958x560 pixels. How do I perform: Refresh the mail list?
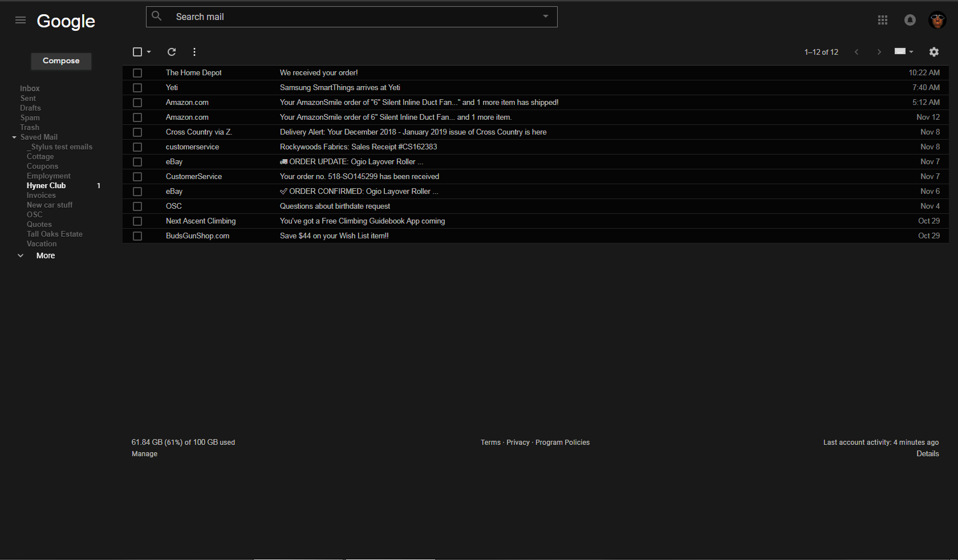point(172,52)
